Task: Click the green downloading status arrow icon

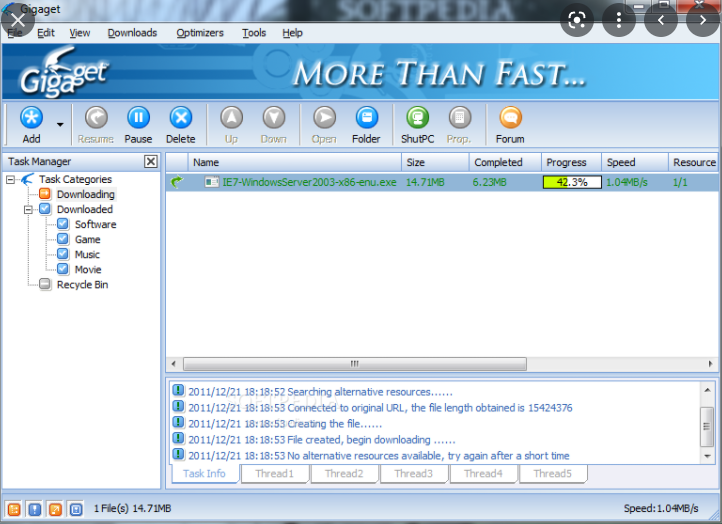Action: coord(177,182)
